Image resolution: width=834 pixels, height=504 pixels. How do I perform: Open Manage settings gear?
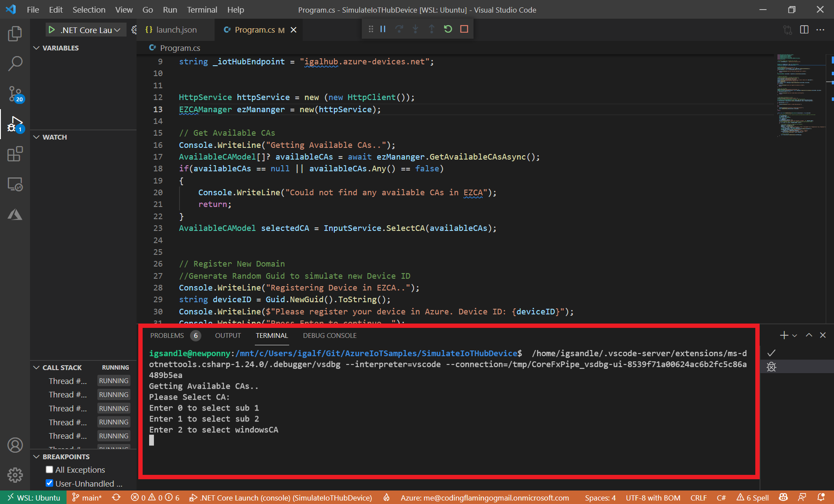pyautogui.click(x=15, y=475)
